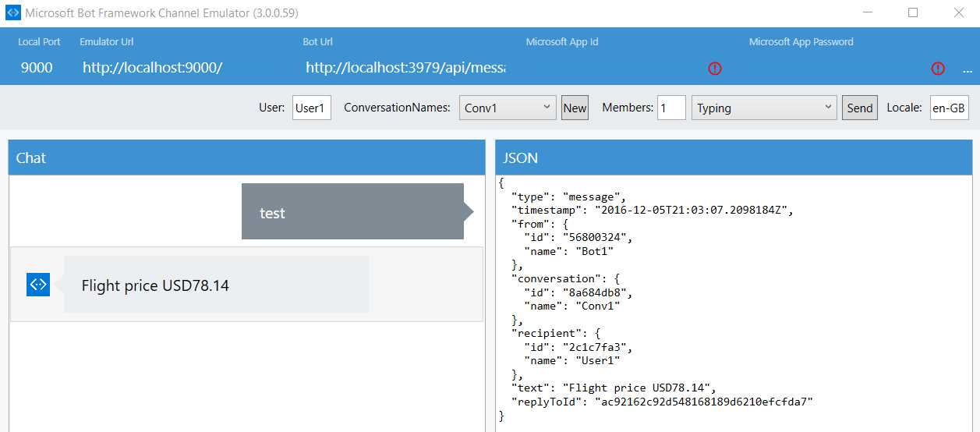Open the ConversationNames Conv1 dropdown
Viewport: 980px width, 432px height.
tap(508, 108)
